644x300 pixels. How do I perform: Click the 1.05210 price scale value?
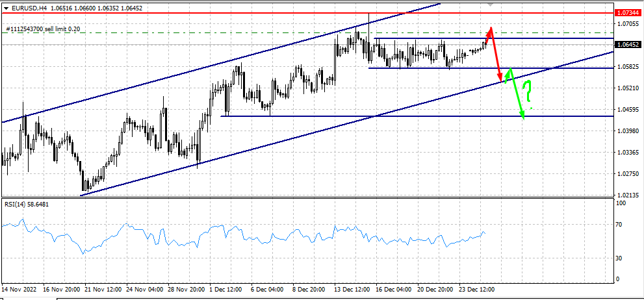tap(626, 88)
